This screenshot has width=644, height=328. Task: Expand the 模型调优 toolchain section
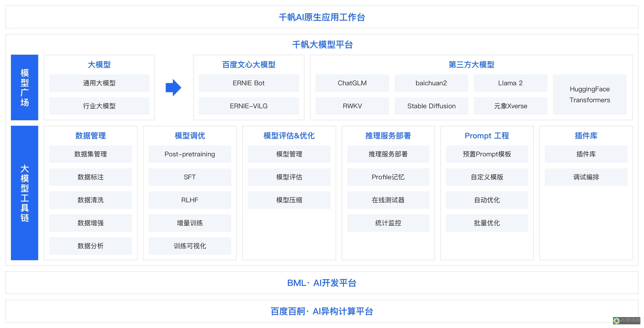click(188, 136)
